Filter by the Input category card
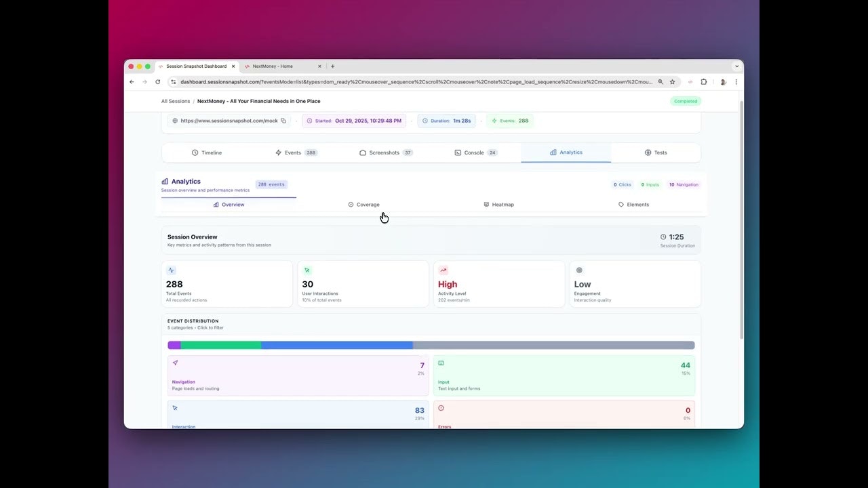This screenshot has height=488, width=868. (x=564, y=376)
